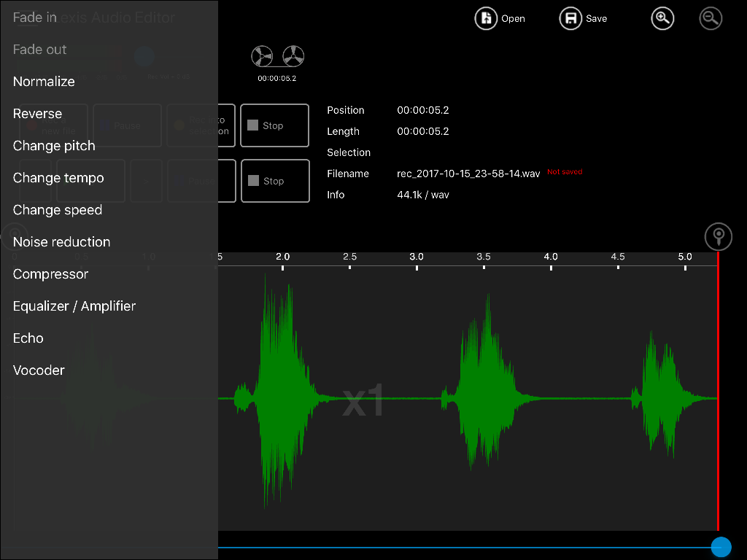Click the Position value 00:00:05.2
Viewport: 747px width, 560px height.
pos(423,111)
